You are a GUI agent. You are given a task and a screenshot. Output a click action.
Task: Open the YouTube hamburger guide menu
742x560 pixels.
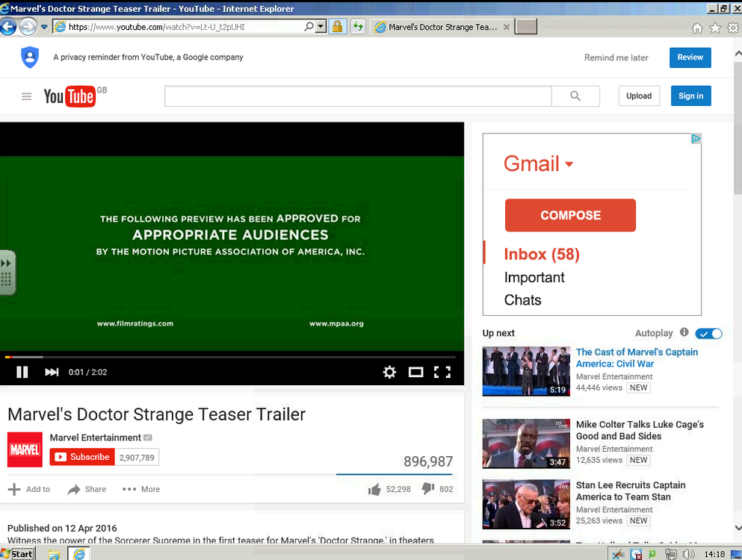tap(26, 96)
